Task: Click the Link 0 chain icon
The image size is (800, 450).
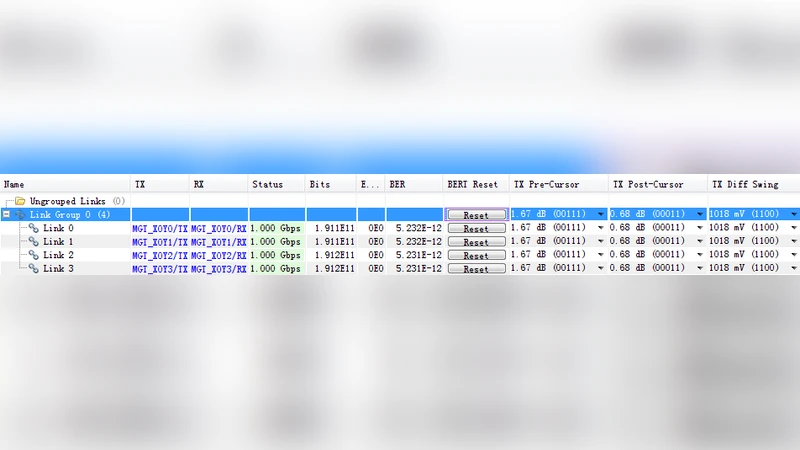Action: 33,228
